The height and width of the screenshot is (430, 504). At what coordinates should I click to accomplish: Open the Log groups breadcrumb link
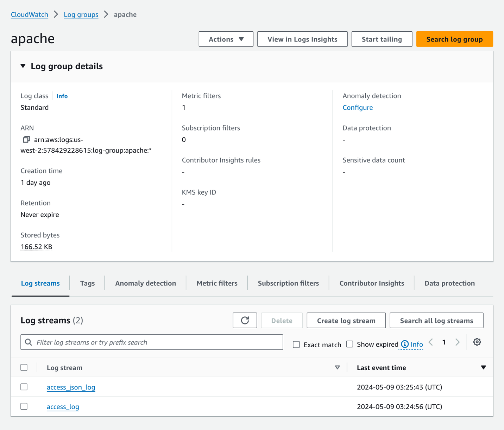pos(81,14)
